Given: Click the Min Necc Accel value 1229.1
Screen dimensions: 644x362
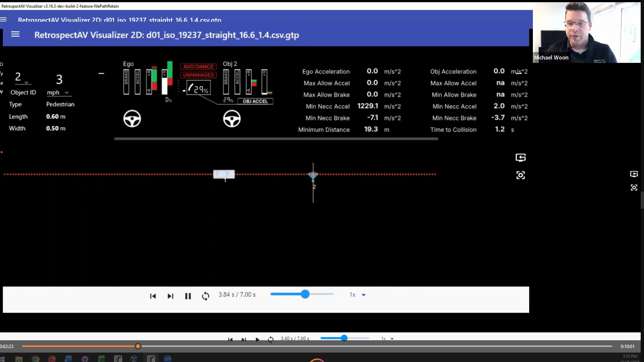Looking at the screenshot, I should [x=368, y=106].
